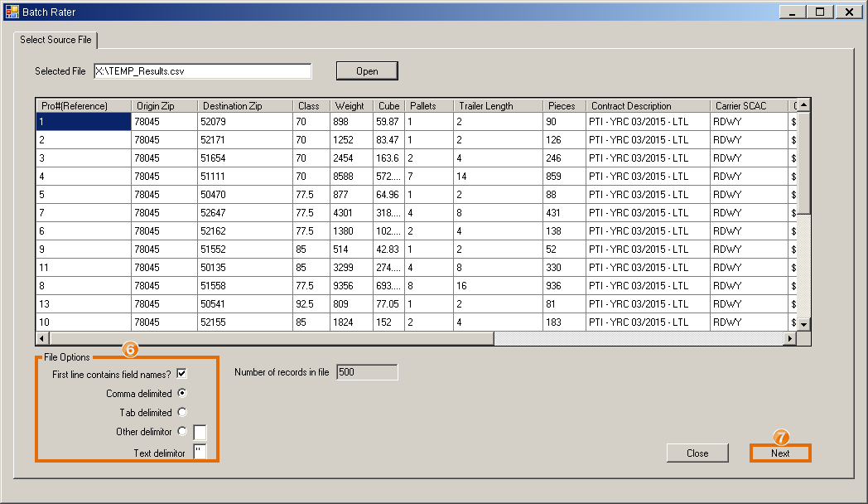
Task: Click the horizontal scroll left arrow
Action: (x=42, y=338)
